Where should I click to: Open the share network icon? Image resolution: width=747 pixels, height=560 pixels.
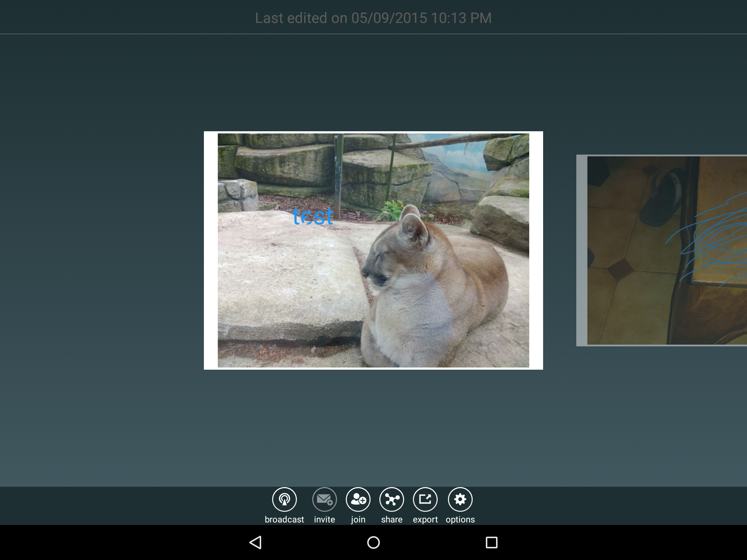point(392,499)
